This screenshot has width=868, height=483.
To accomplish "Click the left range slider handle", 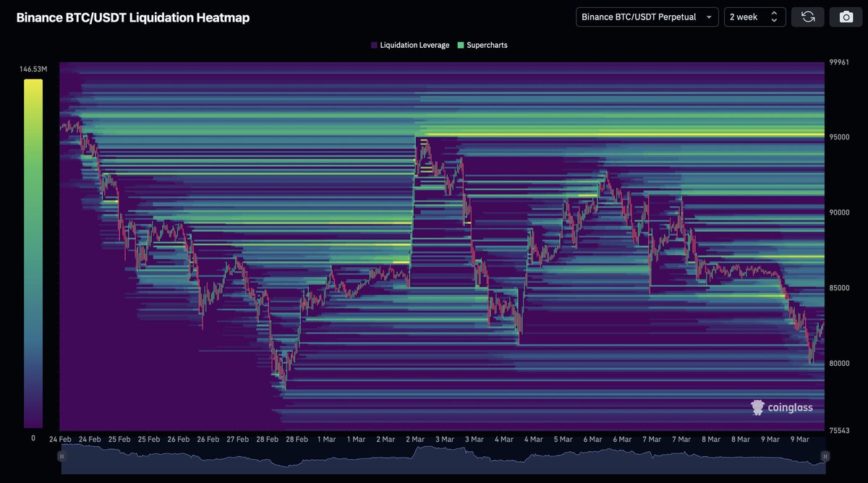I will click(62, 456).
